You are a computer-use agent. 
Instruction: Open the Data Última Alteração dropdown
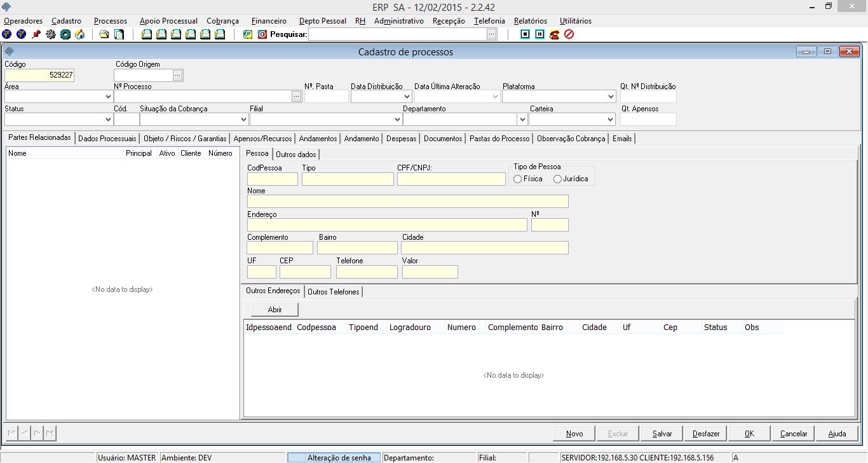495,97
